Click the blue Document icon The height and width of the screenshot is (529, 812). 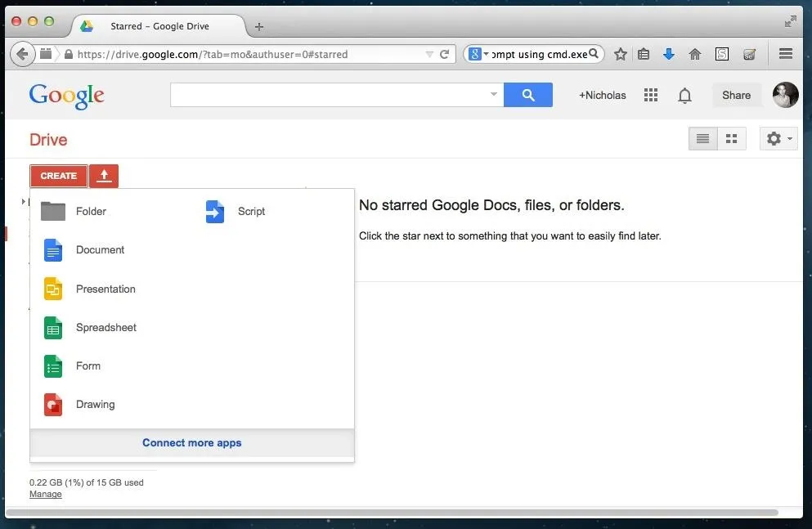point(53,250)
